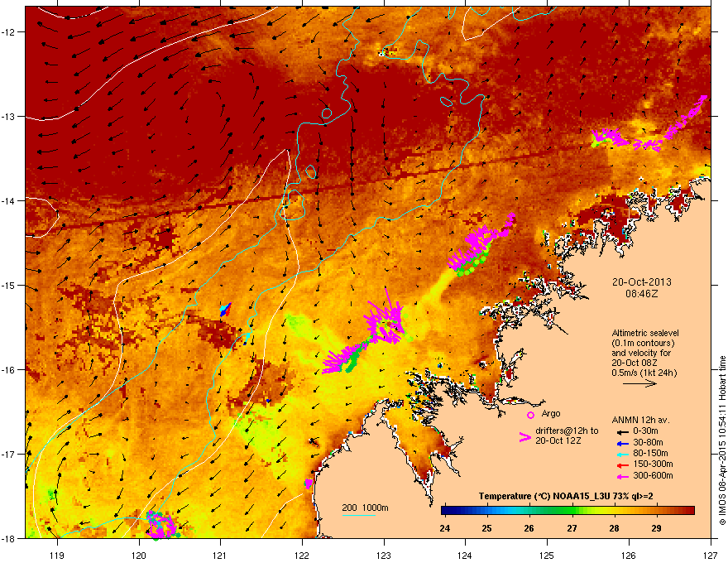This screenshot has height=563, width=728.
Task: Click the longitude axis label '119'
Action: 57,555
